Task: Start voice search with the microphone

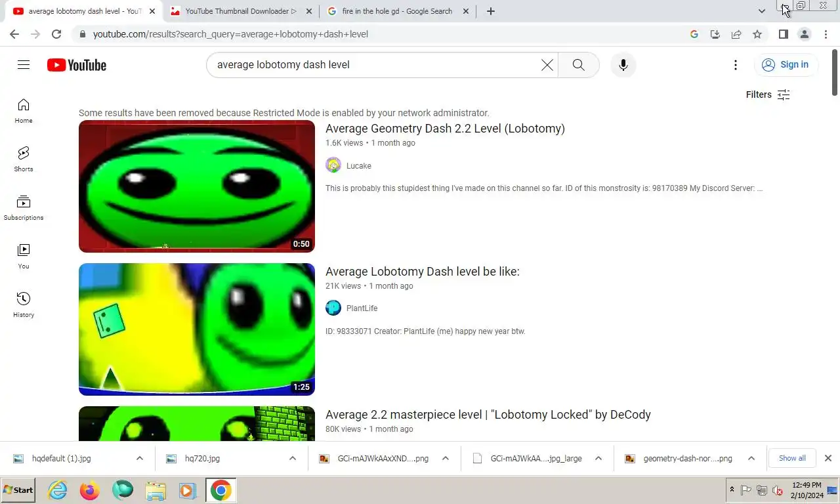Action: (623, 65)
